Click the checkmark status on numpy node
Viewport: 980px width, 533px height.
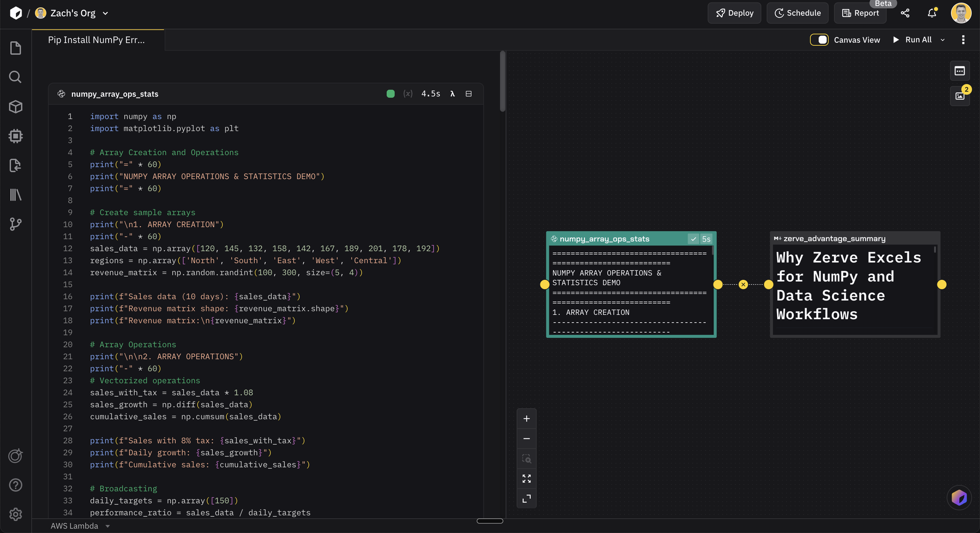(x=694, y=239)
